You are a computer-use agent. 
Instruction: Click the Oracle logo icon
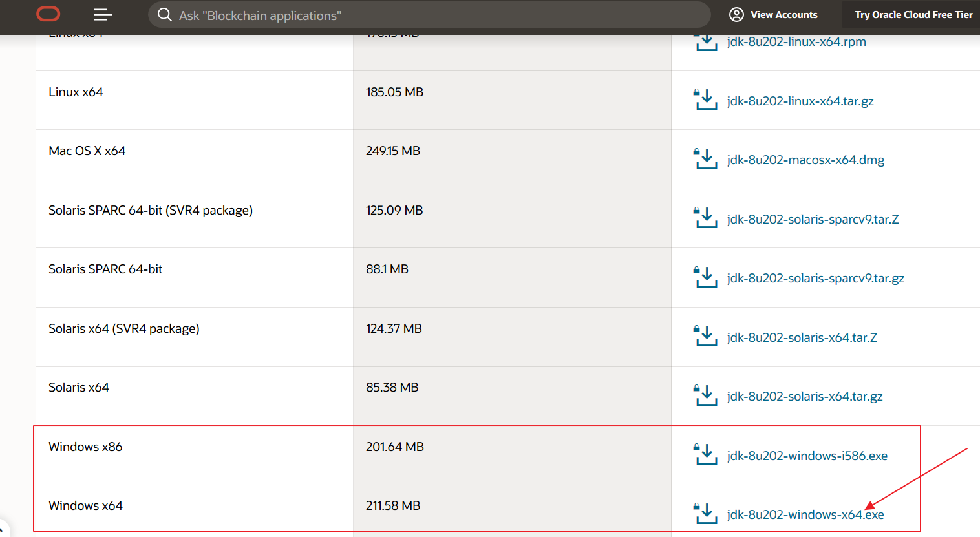[48, 14]
